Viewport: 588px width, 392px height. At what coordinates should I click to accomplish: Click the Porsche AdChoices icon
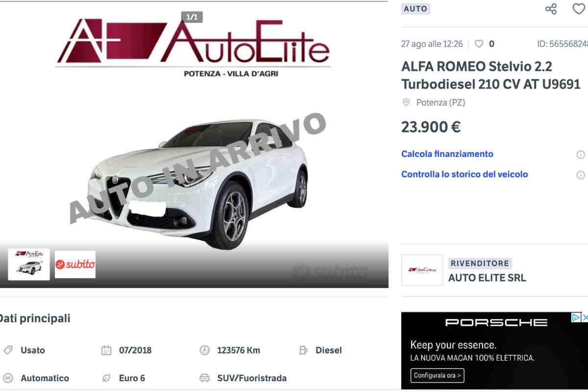pos(576,317)
